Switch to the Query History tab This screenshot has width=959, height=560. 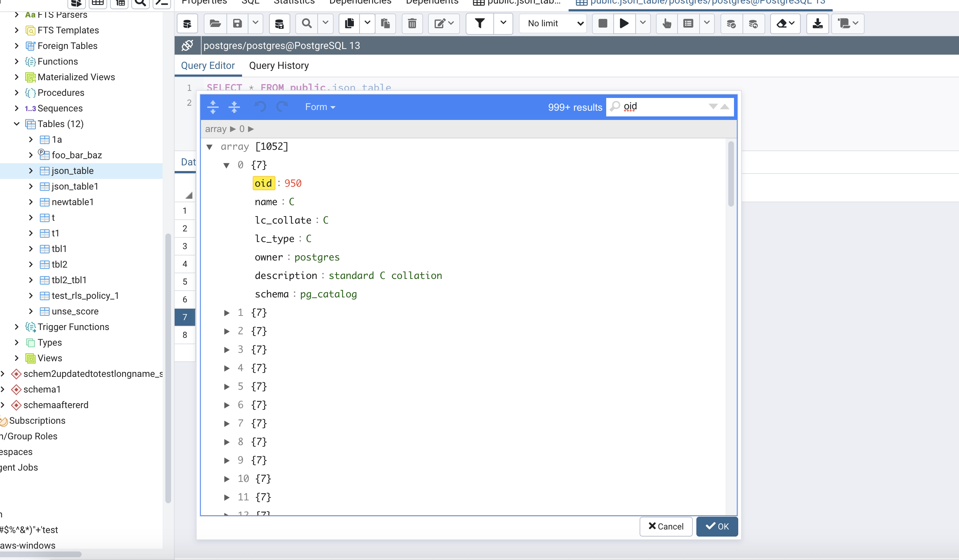[x=279, y=66]
